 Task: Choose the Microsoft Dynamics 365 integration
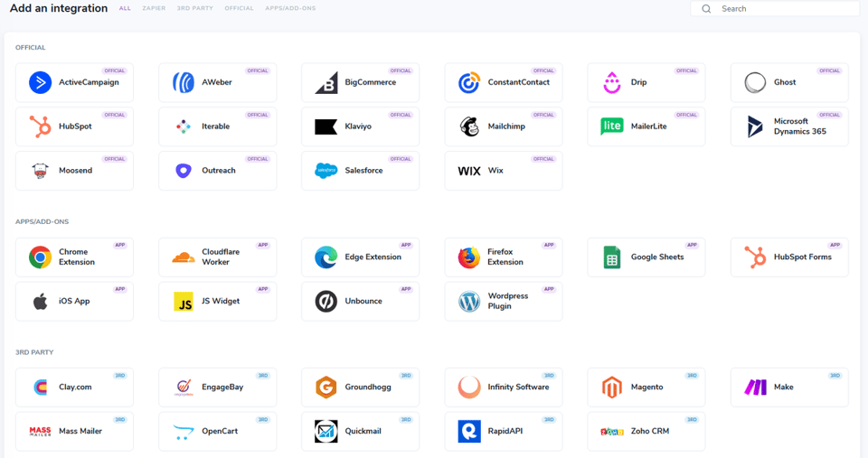[789, 126]
